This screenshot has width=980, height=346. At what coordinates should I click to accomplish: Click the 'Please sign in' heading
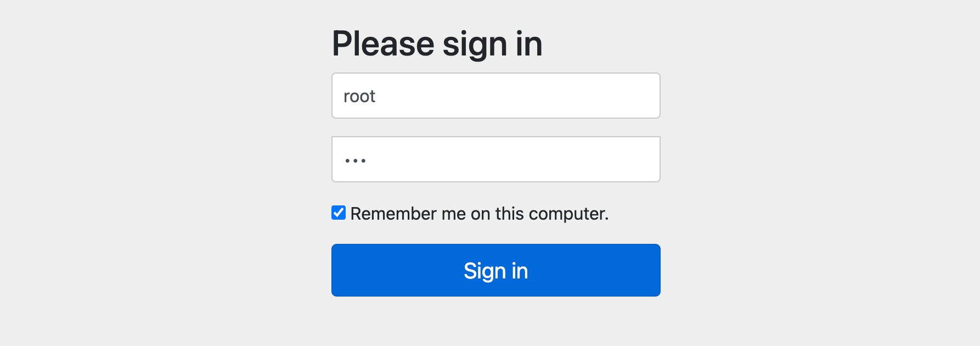tap(437, 44)
